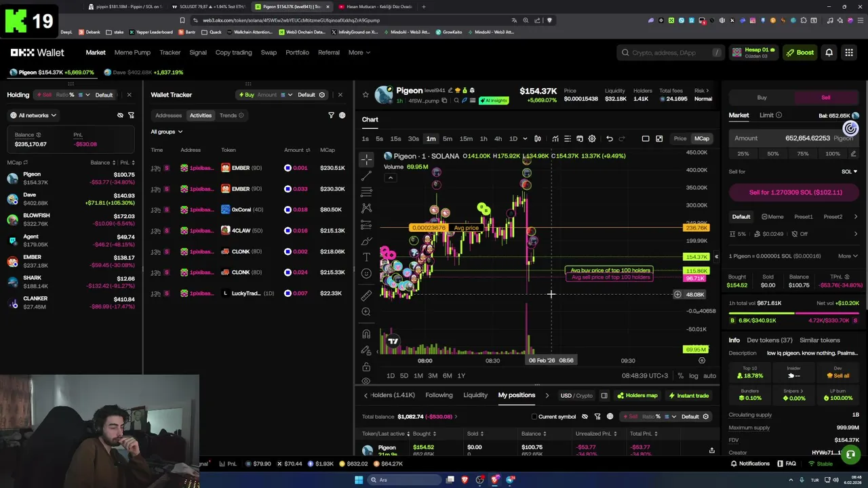Viewport: 868px width, 488px height.
Task: Switch the chart to MCap mode
Action: point(701,138)
